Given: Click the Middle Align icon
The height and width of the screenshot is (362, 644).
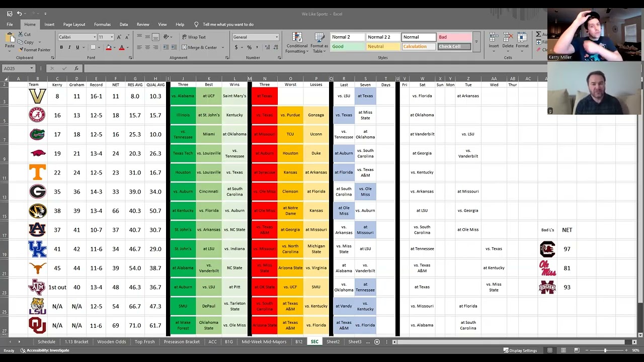Looking at the screenshot, I should (147, 37).
